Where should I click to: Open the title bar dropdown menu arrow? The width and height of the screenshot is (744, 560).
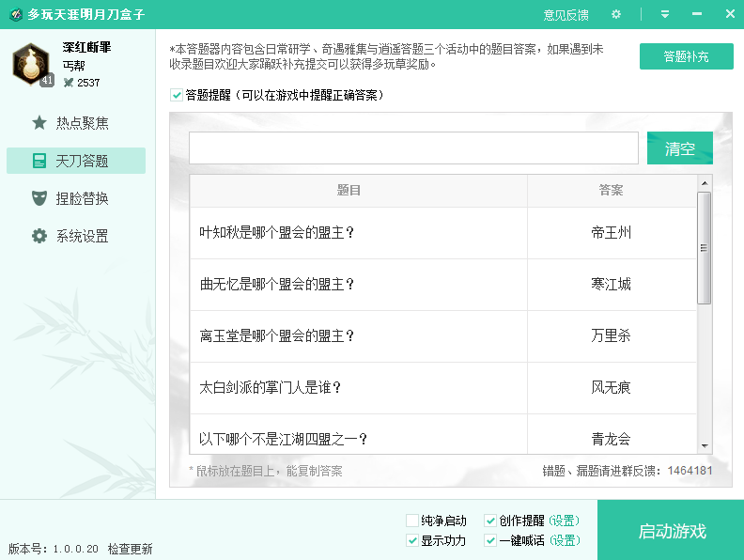click(664, 14)
